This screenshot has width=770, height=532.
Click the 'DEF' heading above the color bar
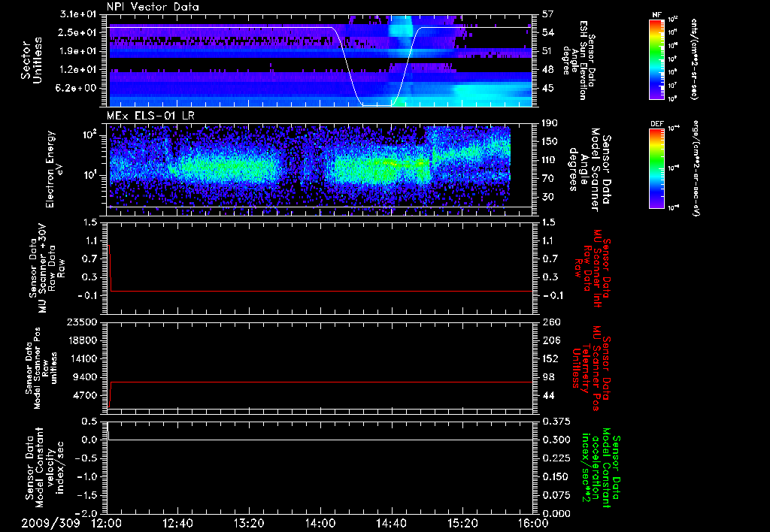(656, 124)
